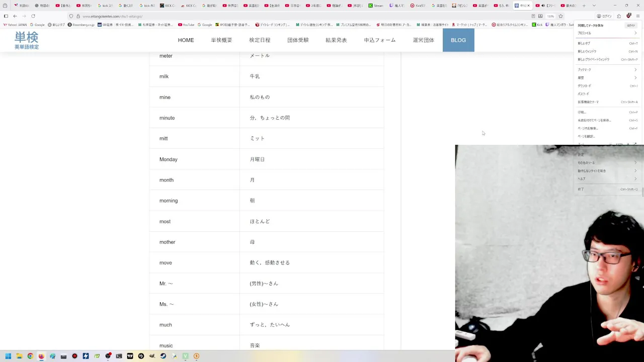
Task: Launch Google Chrome from the taskbar
Action: click(x=30, y=356)
